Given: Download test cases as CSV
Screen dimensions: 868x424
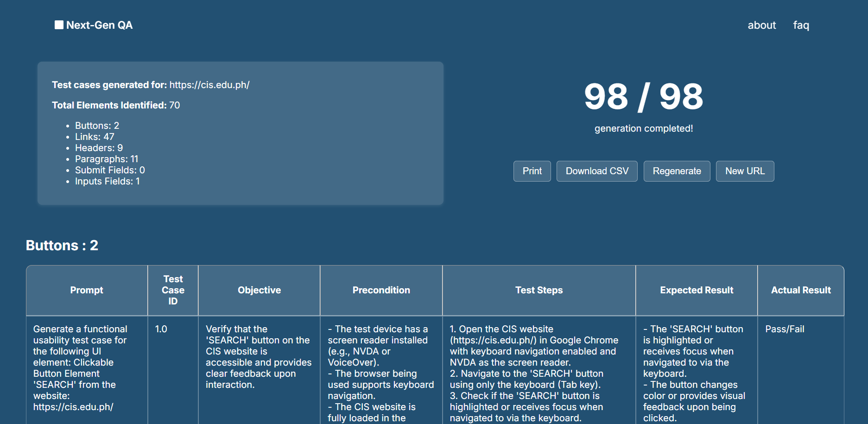Looking at the screenshot, I should 596,171.
